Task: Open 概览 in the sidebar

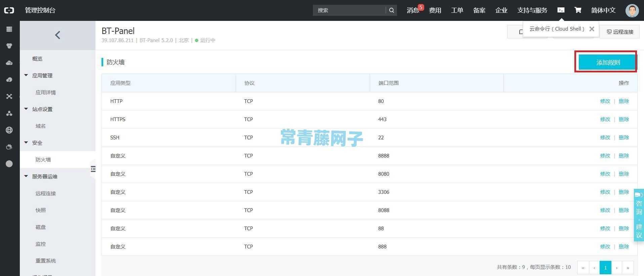Action: [37, 59]
